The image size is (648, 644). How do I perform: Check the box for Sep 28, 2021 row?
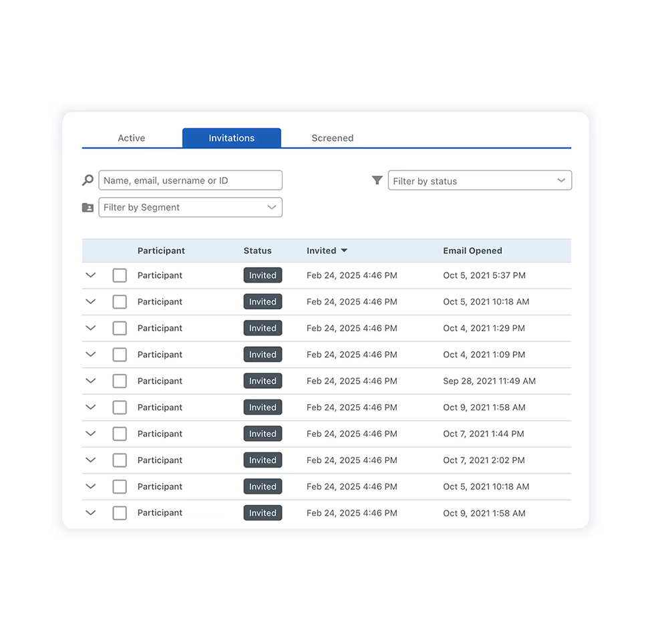[120, 381]
